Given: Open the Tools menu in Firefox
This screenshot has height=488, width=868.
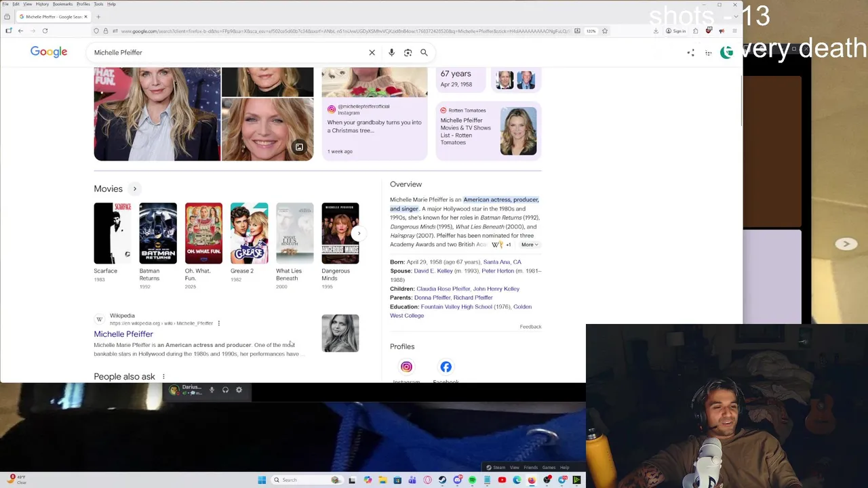Looking at the screenshot, I should click(x=98, y=4).
